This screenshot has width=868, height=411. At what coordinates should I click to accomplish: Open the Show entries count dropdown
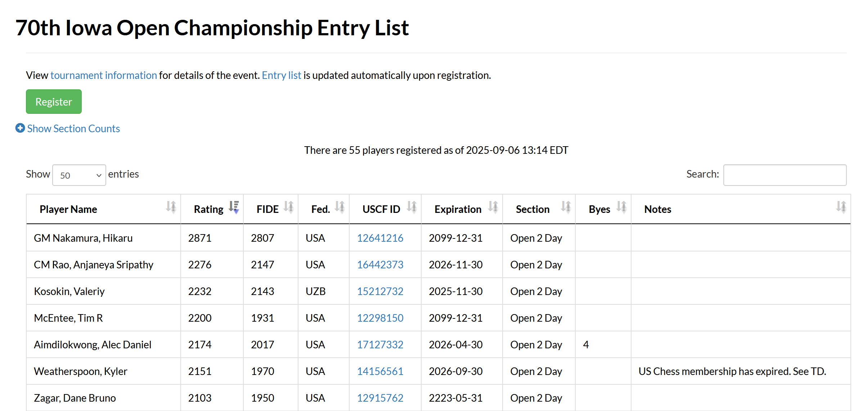79,175
